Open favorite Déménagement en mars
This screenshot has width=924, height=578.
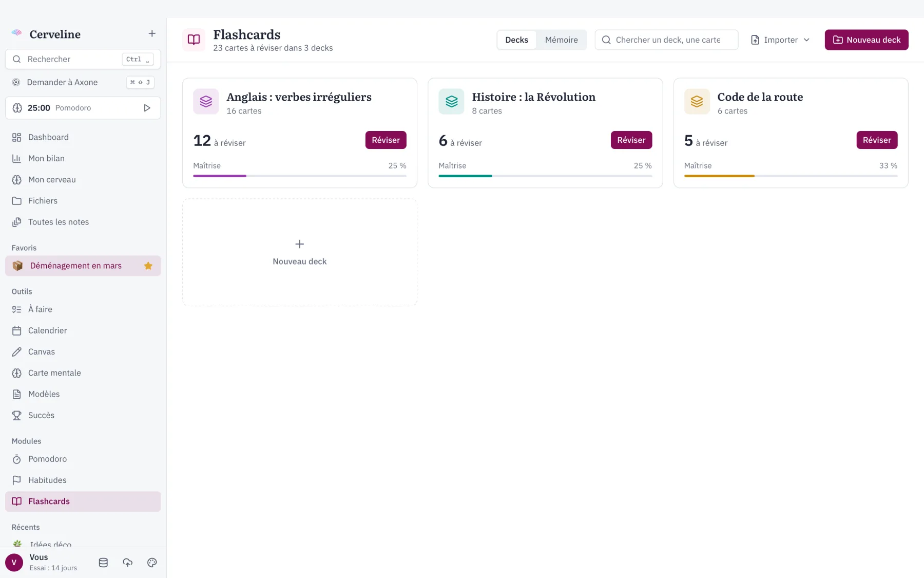point(83,266)
